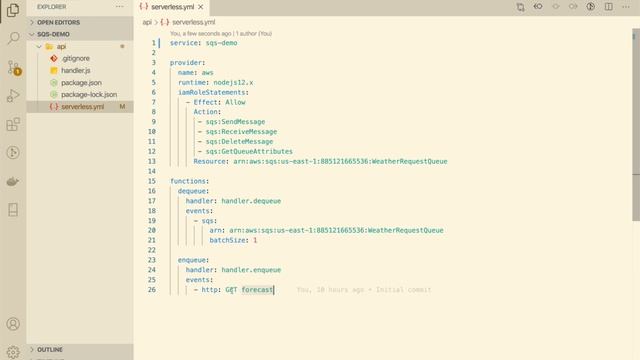
Task: Open the Explorer more actions menu
Action: [120, 7]
